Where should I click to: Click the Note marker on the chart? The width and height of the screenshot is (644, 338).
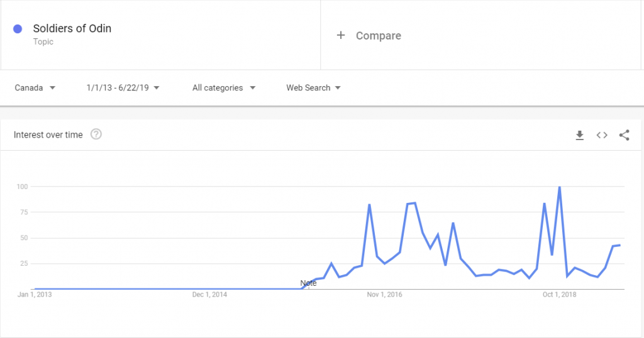(308, 283)
